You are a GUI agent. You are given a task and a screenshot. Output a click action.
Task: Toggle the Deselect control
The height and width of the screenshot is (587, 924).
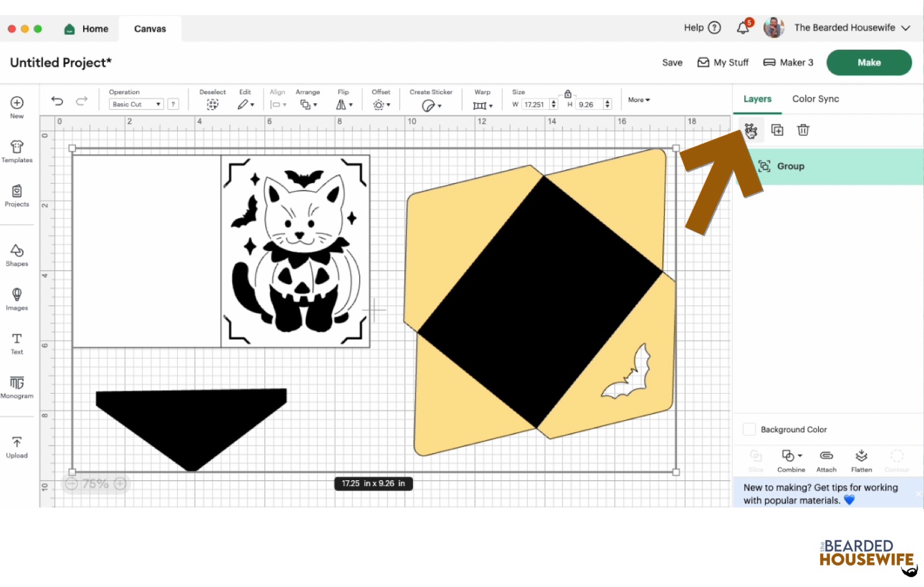pyautogui.click(x=213, y=104)
